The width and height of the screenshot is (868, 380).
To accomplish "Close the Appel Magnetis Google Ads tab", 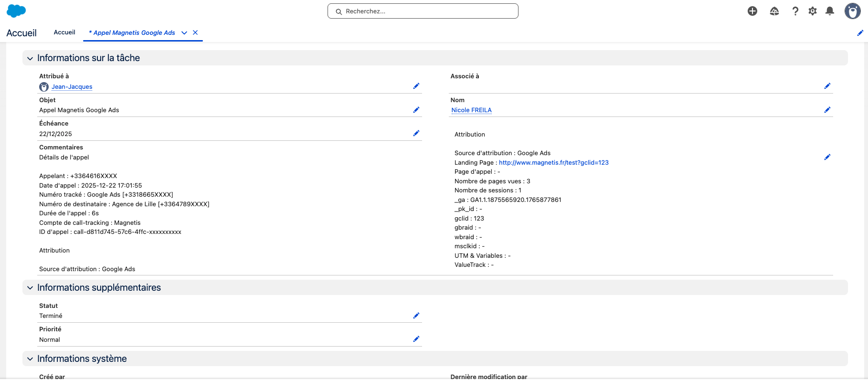I will pyautogui.click(x=195, y=32).
